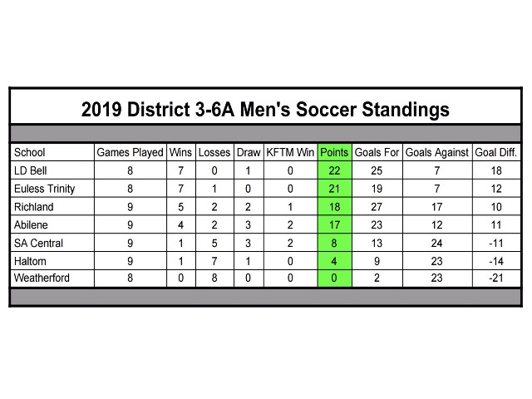Click the School column header
Viewport: 532px width, 399px height.
52,152
